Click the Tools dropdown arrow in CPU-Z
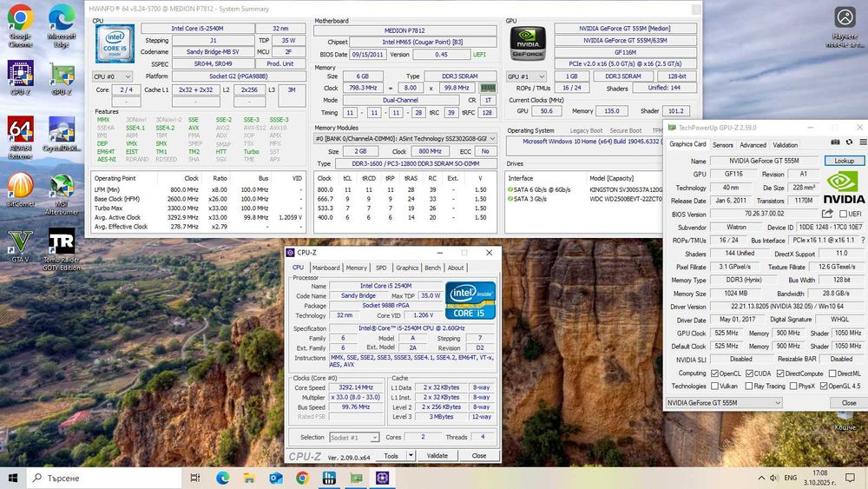 point(411,455)
